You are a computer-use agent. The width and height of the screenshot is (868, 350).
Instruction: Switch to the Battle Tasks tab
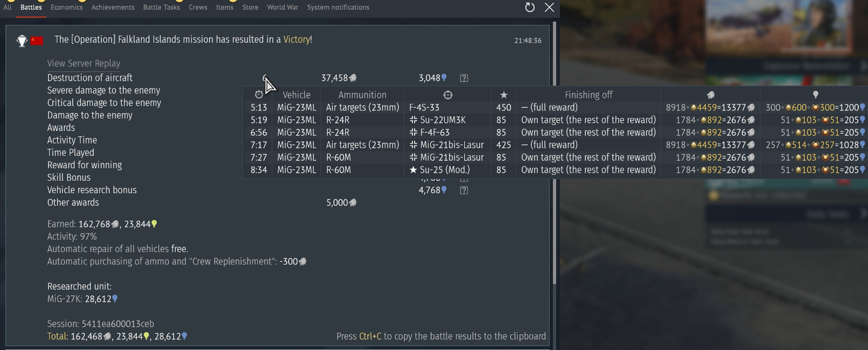pos(162,8)
